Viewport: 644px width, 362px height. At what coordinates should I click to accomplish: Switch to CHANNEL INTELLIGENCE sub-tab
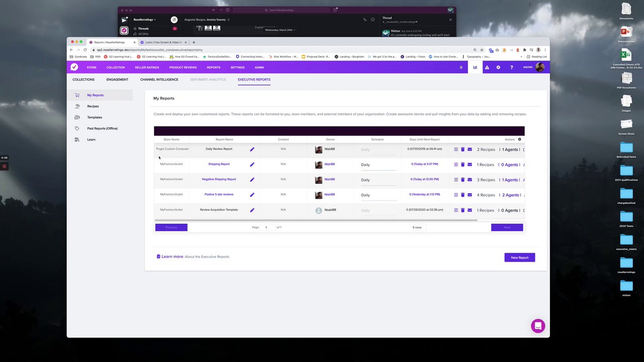pyautogui.click(x=159, y=79)
